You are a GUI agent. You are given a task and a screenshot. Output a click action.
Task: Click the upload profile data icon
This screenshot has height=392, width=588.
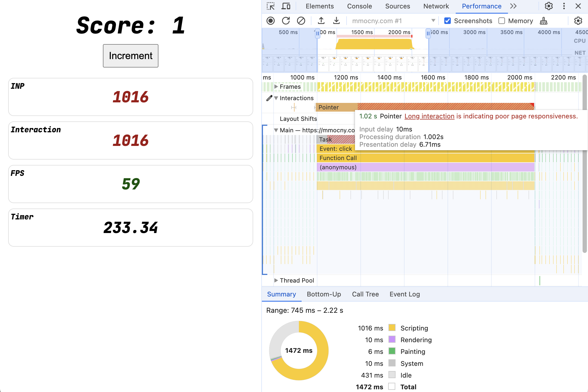click(321, 20)
